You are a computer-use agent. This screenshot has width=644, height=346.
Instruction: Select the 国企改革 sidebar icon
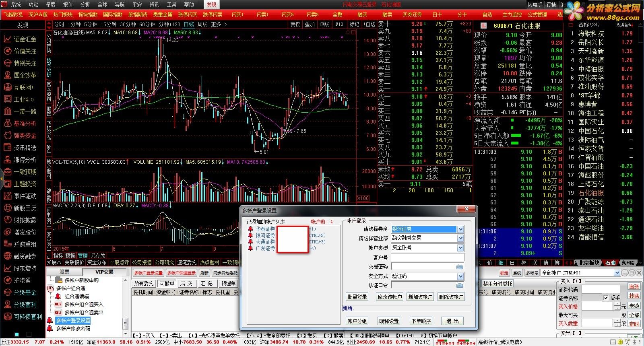click(7, 75)
